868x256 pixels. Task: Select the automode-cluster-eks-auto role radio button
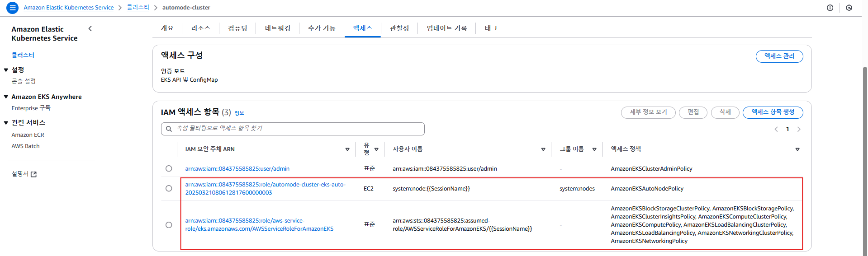coord(169,188)
